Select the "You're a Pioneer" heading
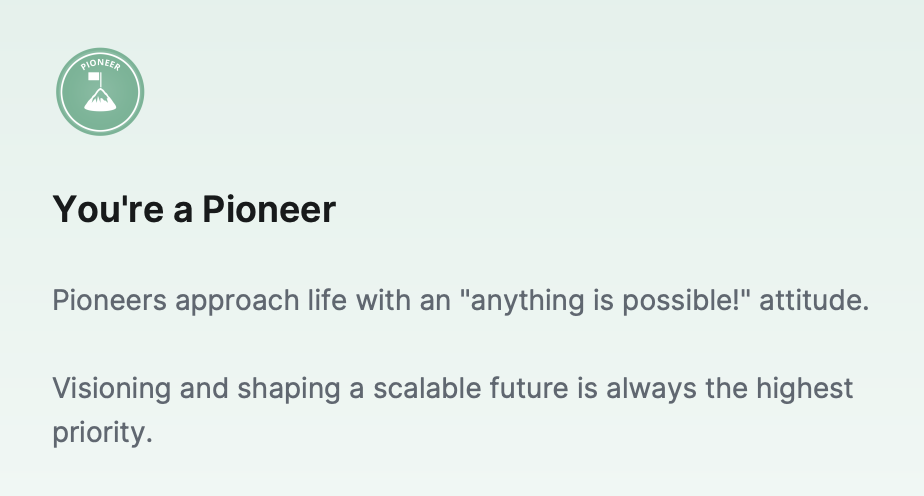This screenshot has width=924, height=496. [194, 209]
